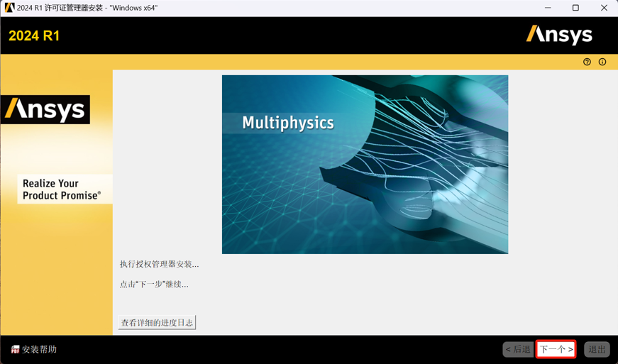The width and height of the screenshot is (618, 364).
Task: Click the Ansys logo in the black header
Action: 559,35
